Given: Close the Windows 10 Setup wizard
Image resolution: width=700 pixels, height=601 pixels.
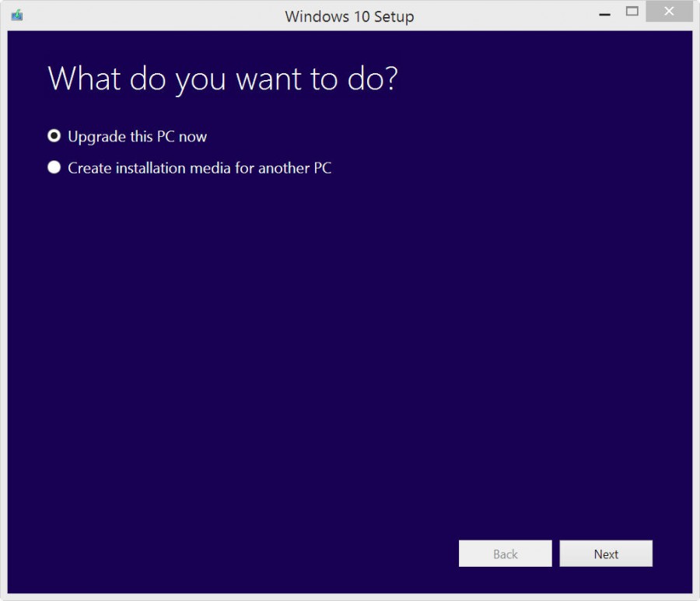Looking at the screenshot, I should point(668,11).
